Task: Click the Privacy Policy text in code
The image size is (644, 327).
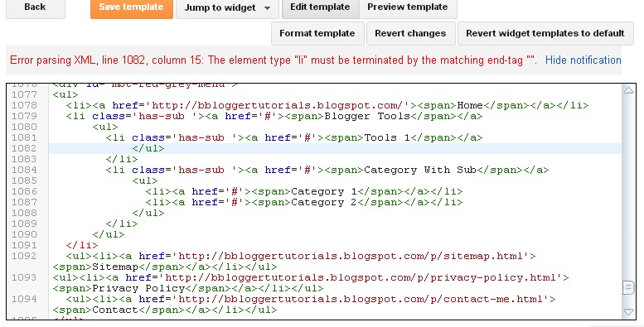Action: [138, 288]
